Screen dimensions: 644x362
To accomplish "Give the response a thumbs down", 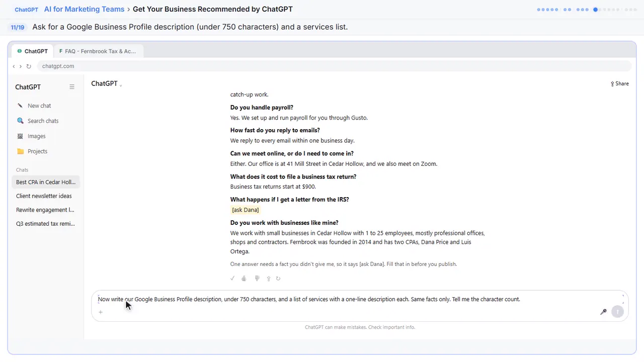I will point(257,278).
